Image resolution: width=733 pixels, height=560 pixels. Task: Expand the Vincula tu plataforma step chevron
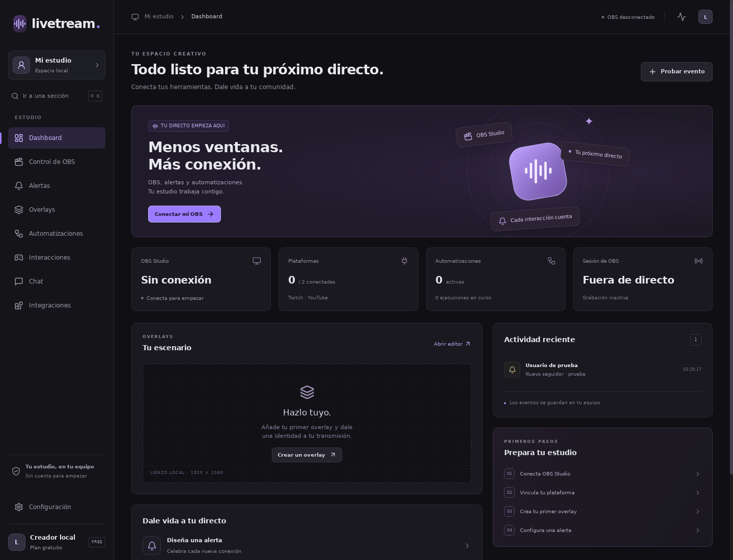[697, 493]
